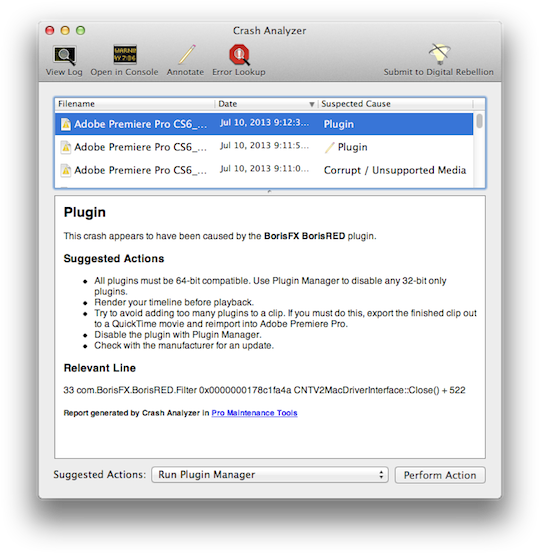Viewport: 539px width, 553px height.
Task: Click the BorisFX BorisRED bold text
Action: point(304,236)
